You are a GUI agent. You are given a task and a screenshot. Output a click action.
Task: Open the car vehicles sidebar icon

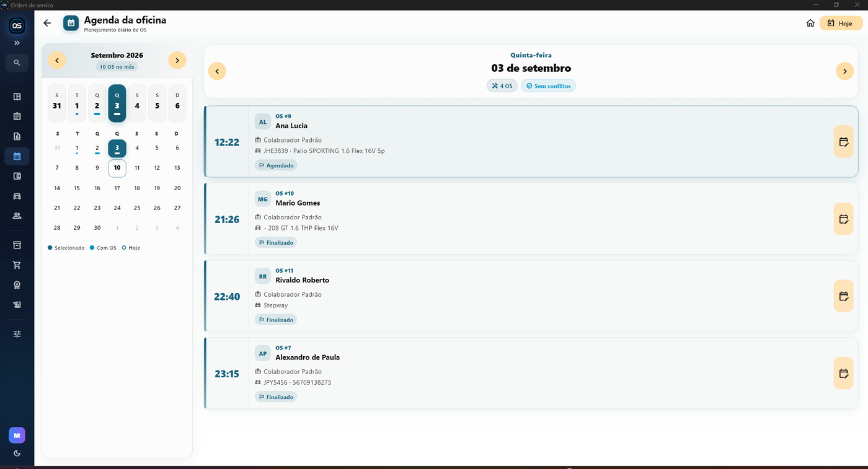[17, 196]
